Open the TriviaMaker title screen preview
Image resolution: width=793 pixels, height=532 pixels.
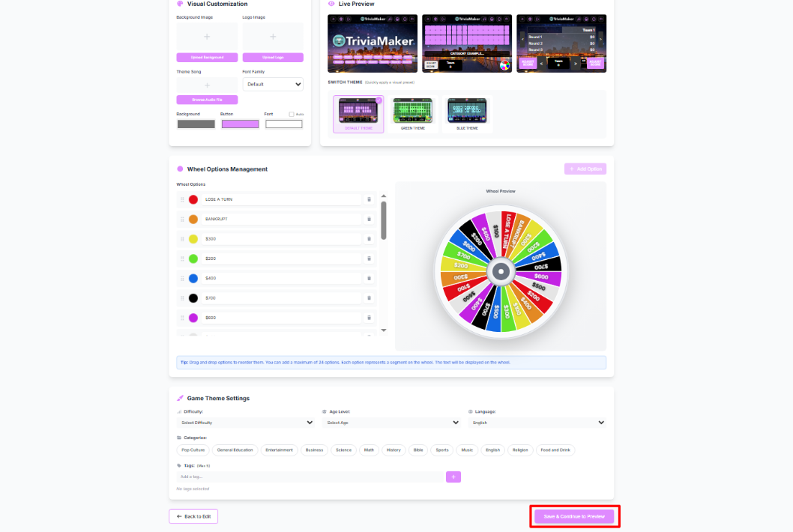click(373, 43)
